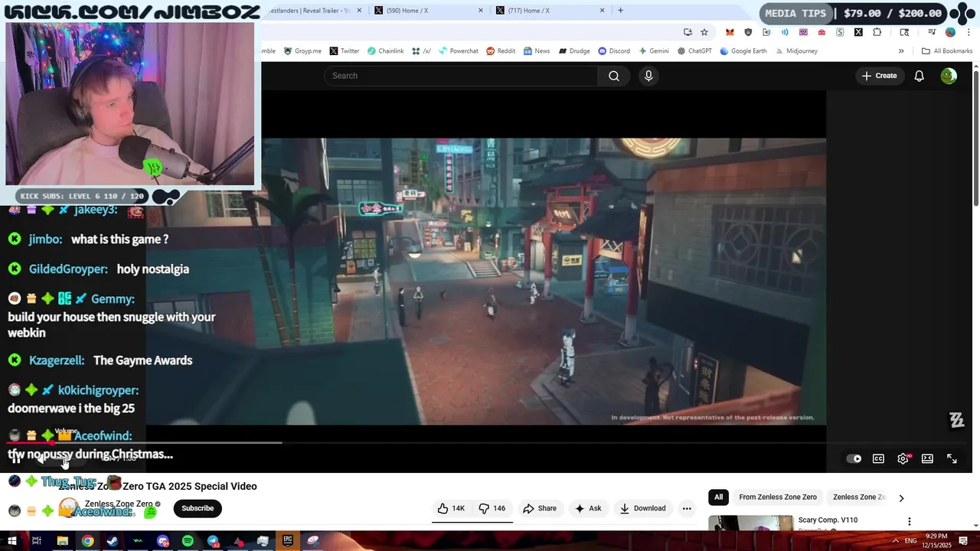Click the YouTube search magnifier button

(613, 76)
